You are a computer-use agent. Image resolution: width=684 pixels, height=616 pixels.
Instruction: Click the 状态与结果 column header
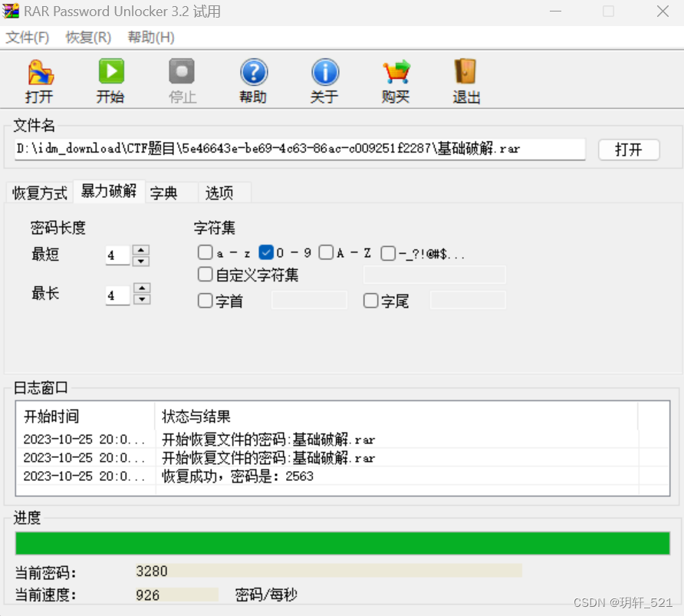coord(396,417)
